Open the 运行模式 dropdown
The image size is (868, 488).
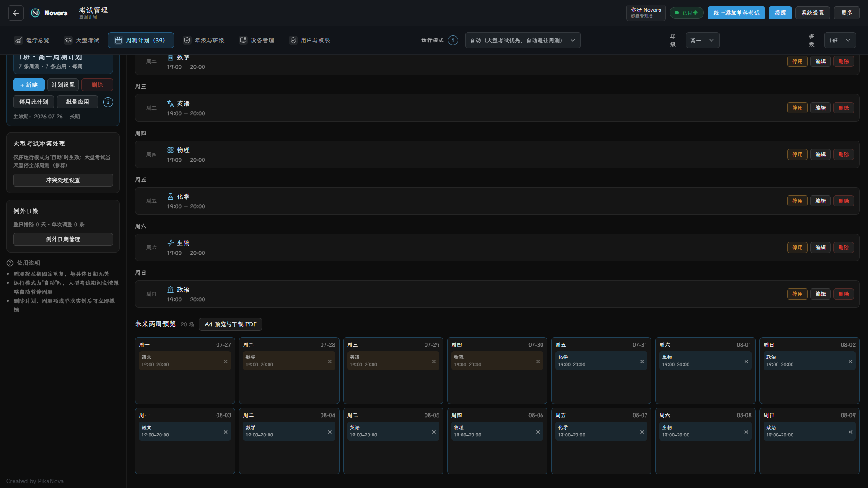point(523,40)
